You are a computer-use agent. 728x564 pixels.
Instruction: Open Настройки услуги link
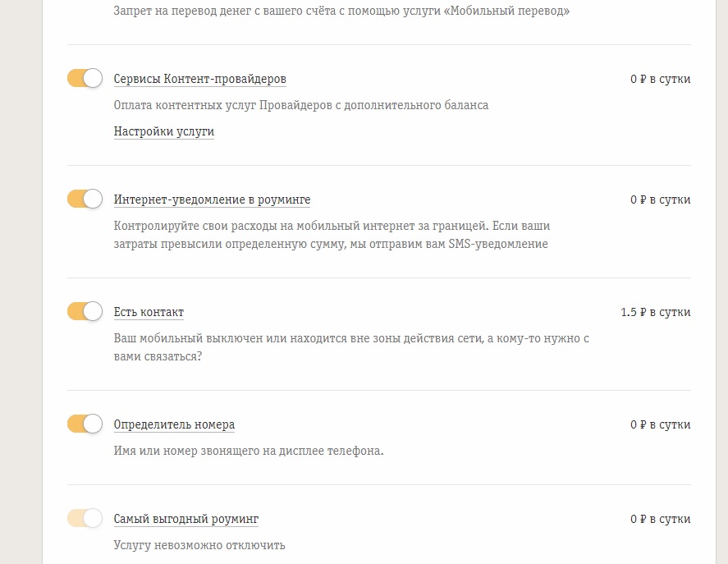(x=164, y=131)
